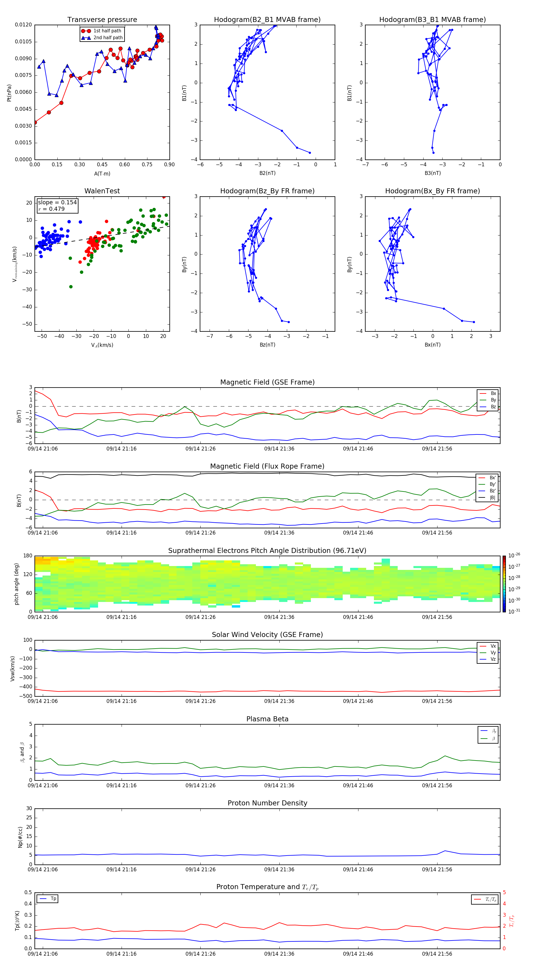Select 'Vz' legend entry in velocity plot
This screenshot has width=535, height=980.
(488, 659)
